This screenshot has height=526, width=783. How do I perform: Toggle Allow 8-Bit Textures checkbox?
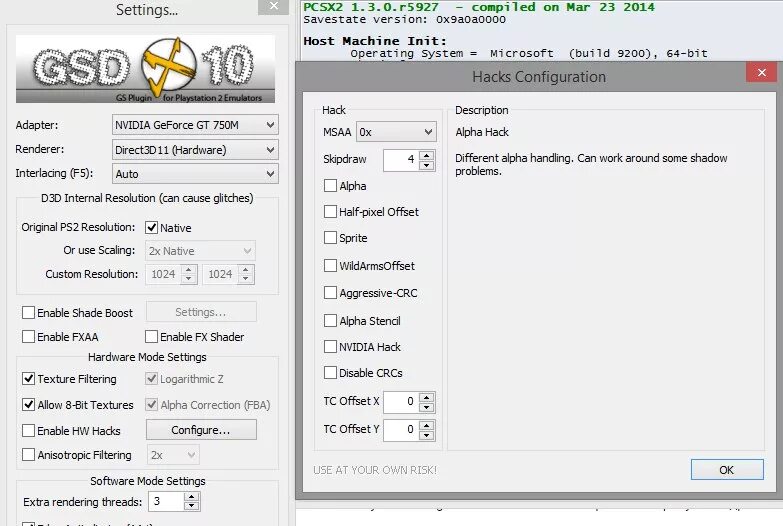pyautogui.click(x=28, y=405)
